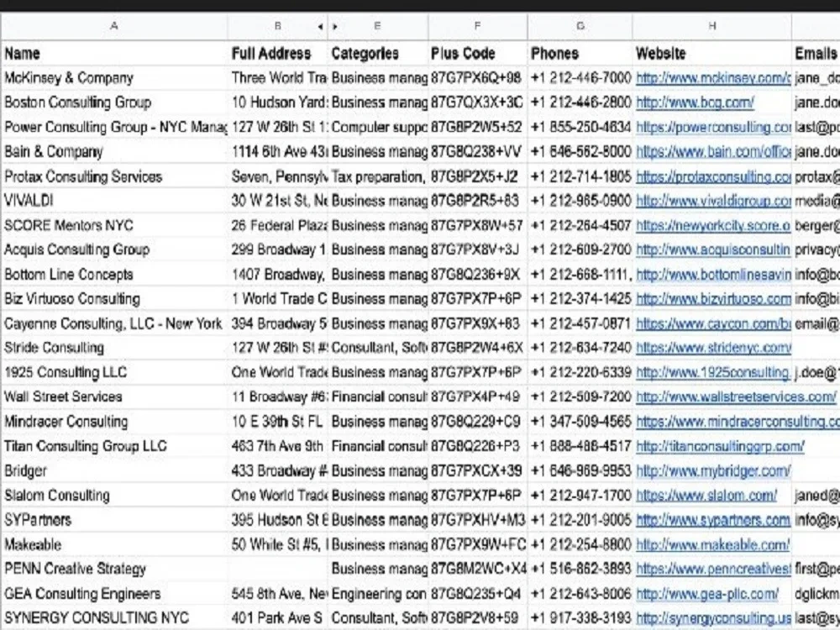Open the stridenyc.com link
840x630 pixels.
[713, 348]
